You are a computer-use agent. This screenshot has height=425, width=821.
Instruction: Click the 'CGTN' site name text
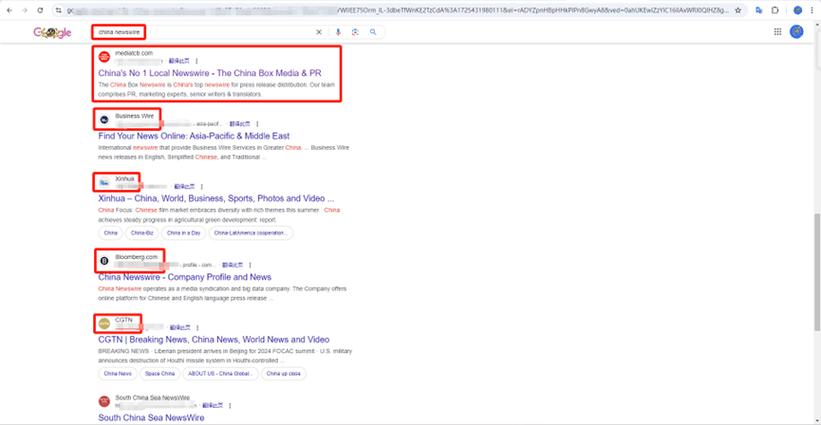tap(124, 320)
